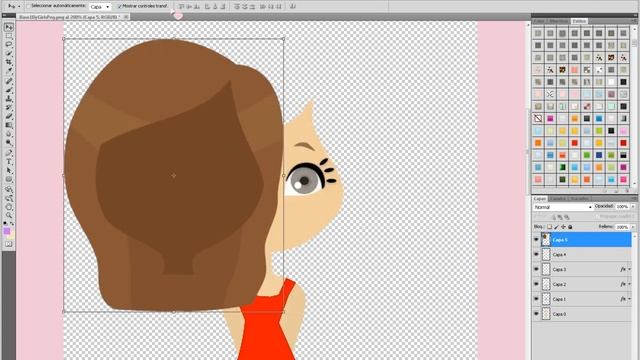Click the transform handle next to the eye
The width and height of the screenshot is (640, 360).
point(284,176)
